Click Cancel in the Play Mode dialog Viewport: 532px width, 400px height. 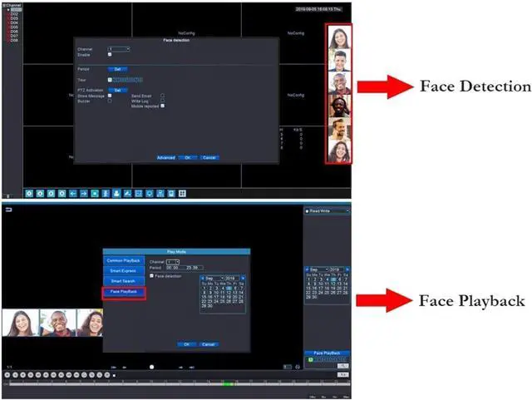(x=209, y=343)
